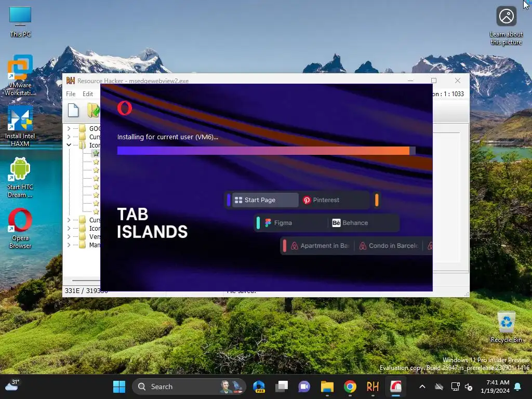532x399 pixels.
Task: Click the muted volume tray icon
Action: (x=469, y=387)
